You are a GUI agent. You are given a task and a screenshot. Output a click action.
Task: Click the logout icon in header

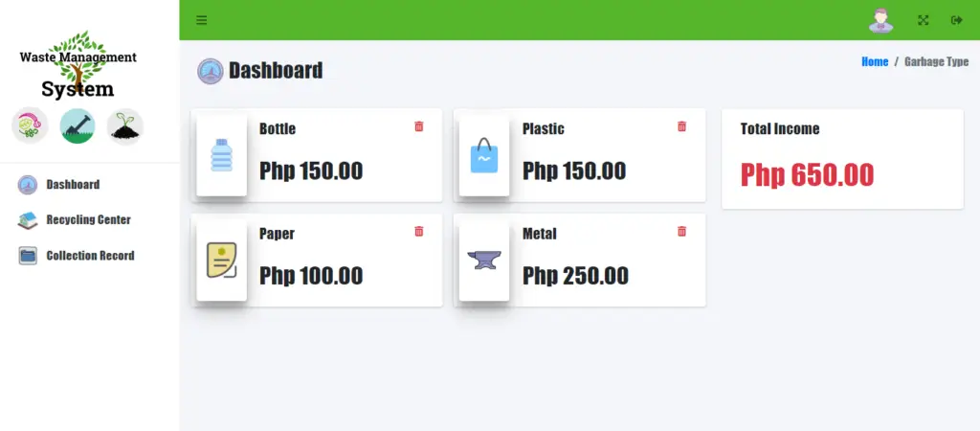click(x=956, y=20)
